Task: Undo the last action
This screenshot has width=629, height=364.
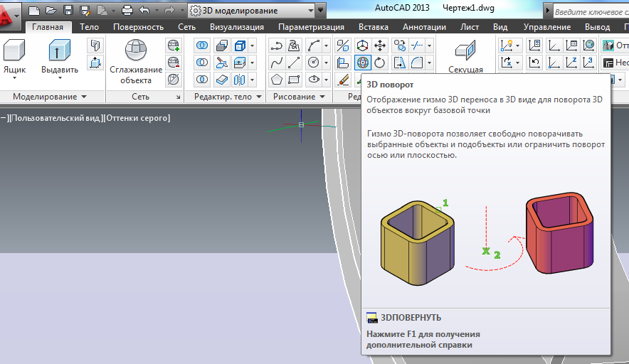Action: point(144,11)
